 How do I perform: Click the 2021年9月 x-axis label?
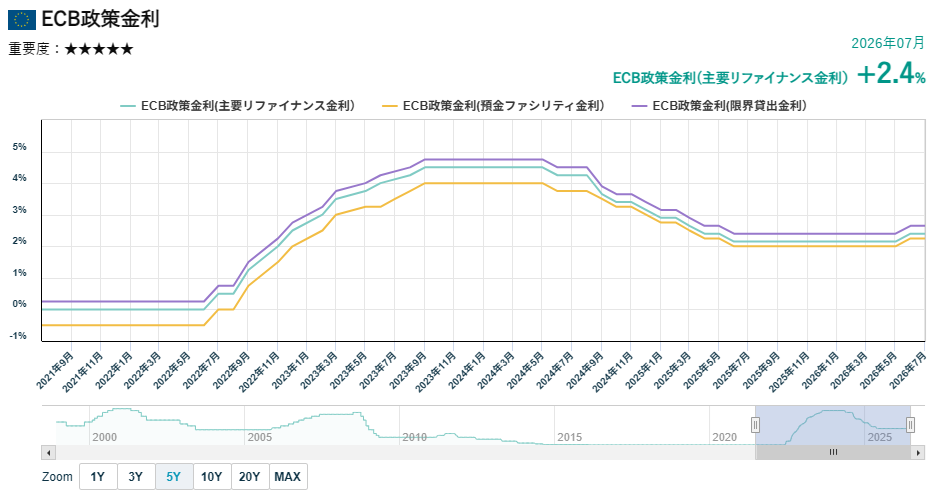[55, 370]
